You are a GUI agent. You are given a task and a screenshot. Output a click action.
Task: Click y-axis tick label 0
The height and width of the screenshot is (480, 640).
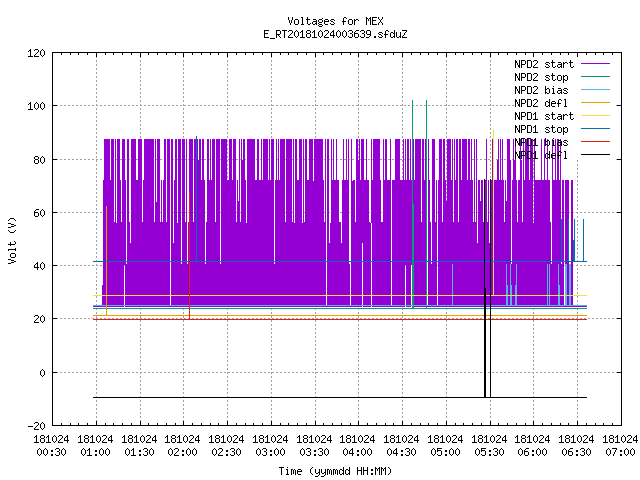(x=42, y=373)
